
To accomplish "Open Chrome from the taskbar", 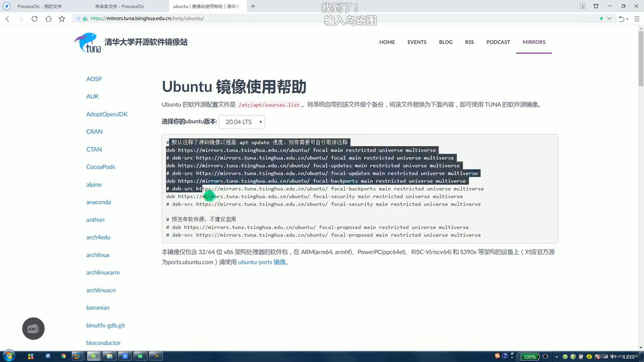I will tap(64, 356).
